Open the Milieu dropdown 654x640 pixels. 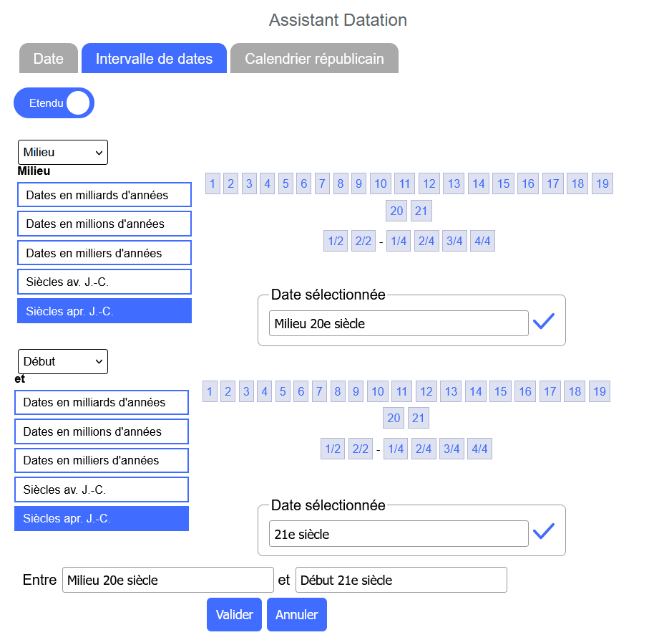[62, 152]
